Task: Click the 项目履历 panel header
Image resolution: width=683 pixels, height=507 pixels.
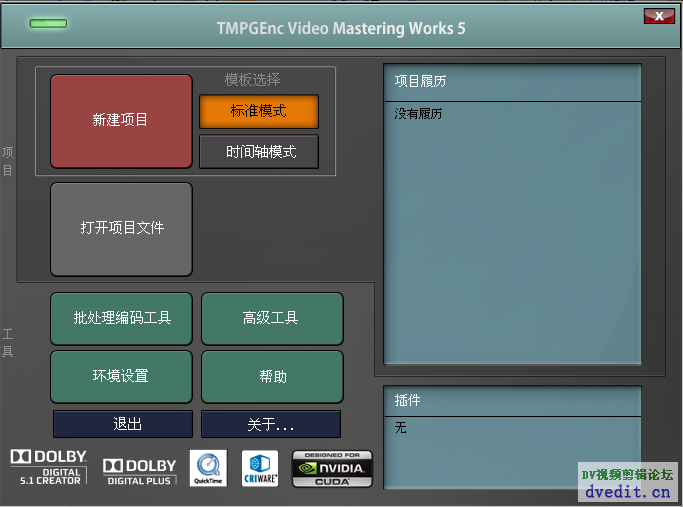Action: point(512,82)
